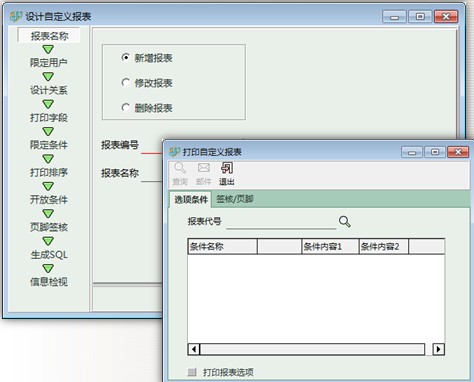The height and width of the screenshot is (382, 474).
Task: Close the 设计自定义报表 window
Action: [x=446, y=16]
